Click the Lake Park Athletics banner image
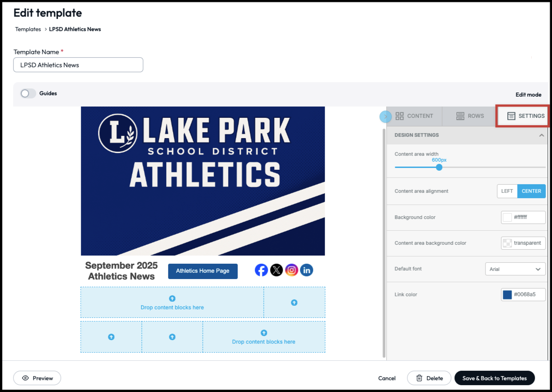This screenshot has width=552, height=392. click(x=203, y=181)
